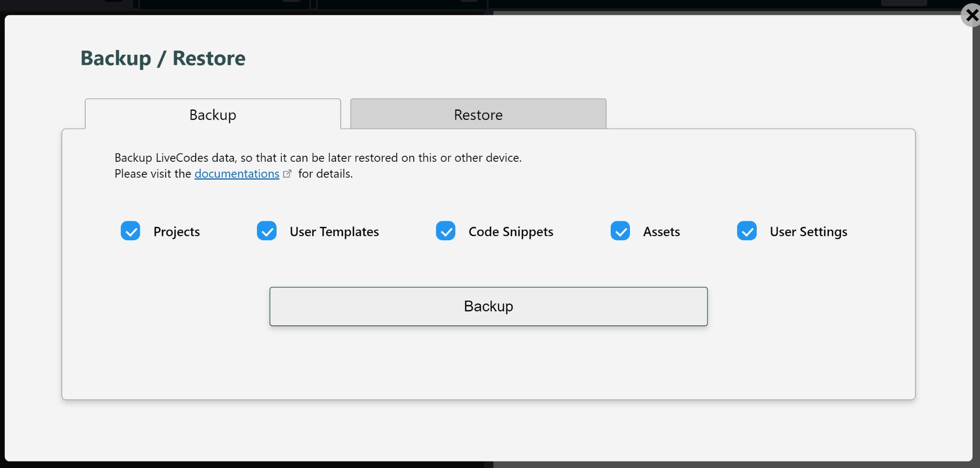Click the Projects blue check icon

click(131, 230)
